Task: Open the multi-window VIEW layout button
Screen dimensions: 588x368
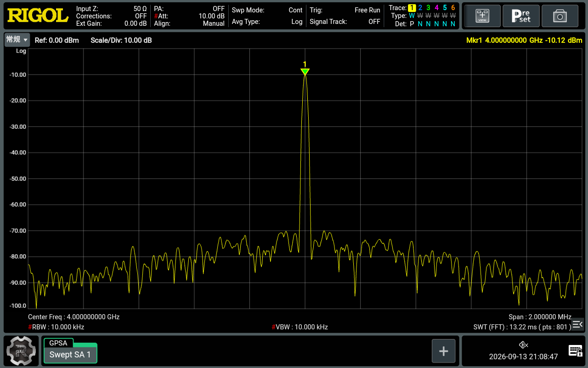Action: click(482, 16)
